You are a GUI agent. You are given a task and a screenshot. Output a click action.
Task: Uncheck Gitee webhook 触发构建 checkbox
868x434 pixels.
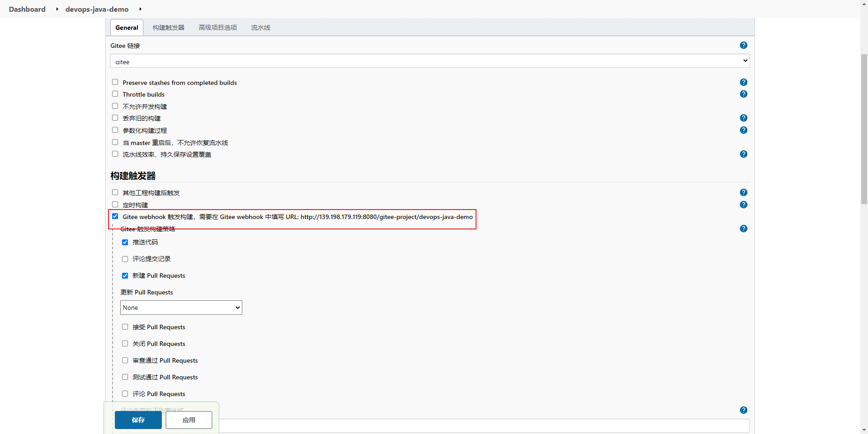[115, 216]
